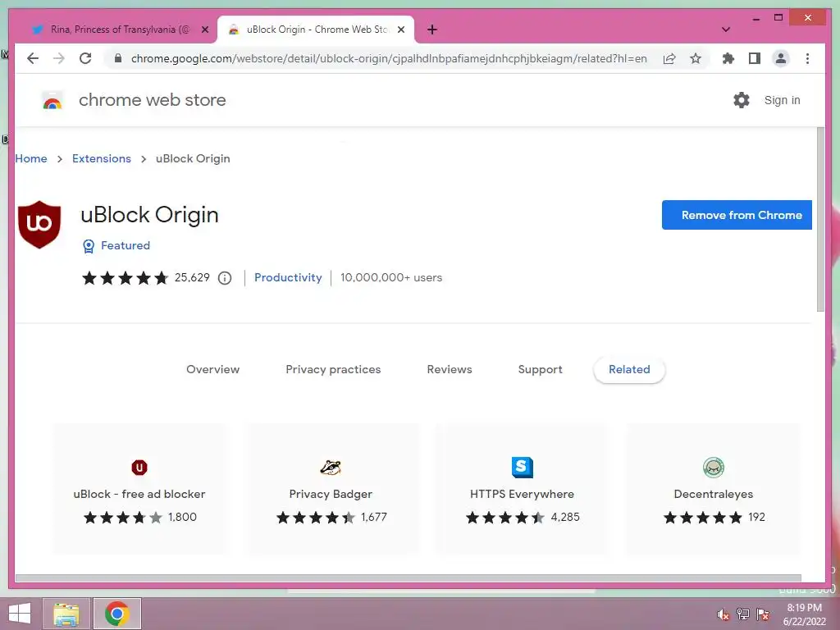View site information via the lock icon
The height and width of the screenshot is (630, 840).
click(118, 58)
